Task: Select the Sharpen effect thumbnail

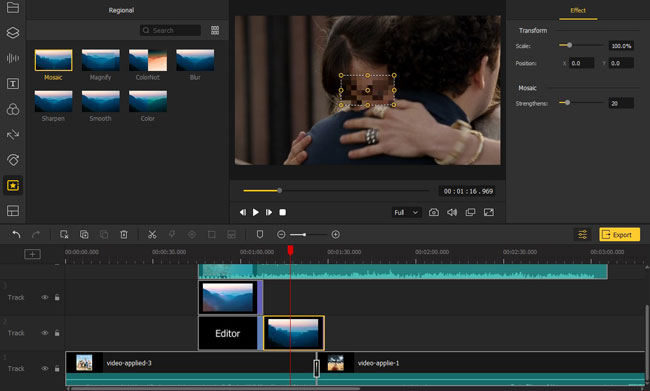Action: [53, 101]
